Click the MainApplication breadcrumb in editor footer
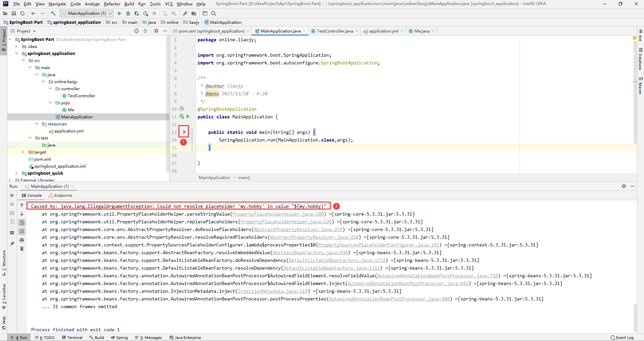The width and height of the screenshot is (644, 341). [x=214, y=177]
